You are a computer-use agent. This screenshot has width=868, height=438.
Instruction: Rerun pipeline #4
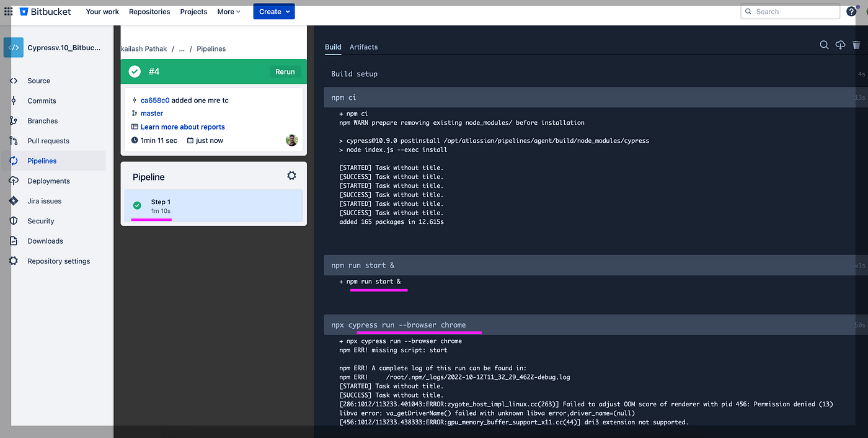point(285,72)
